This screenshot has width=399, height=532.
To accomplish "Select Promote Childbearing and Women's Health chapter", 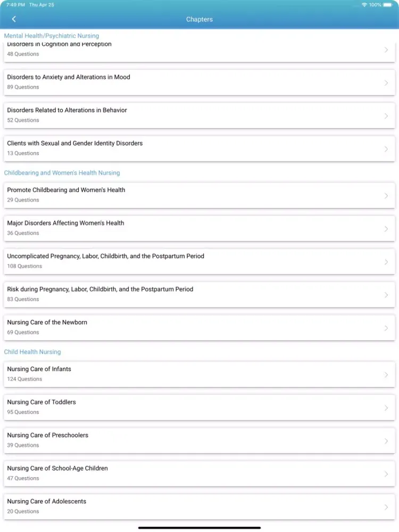I will coord(199,195).
